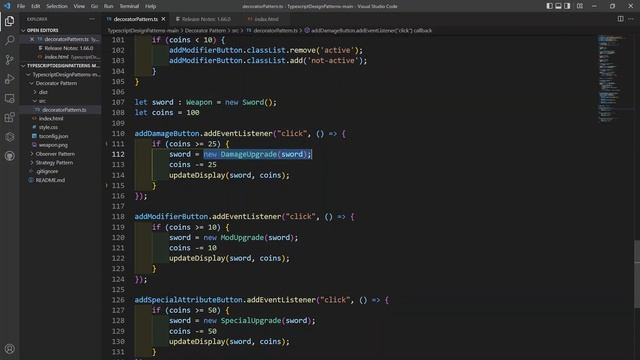This screenshot has height=360, width=640.
Task: Open .gitignore in the file tree
Action: click(x=47, y=171)
